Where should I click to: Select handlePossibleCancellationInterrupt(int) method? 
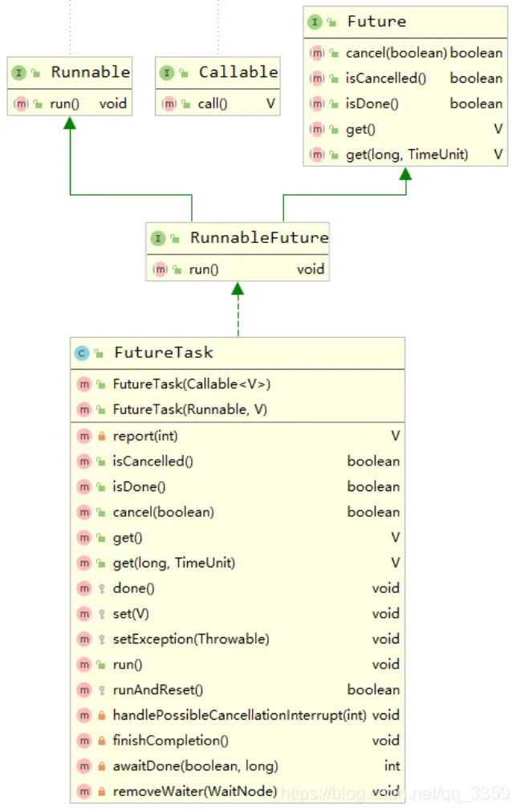(x=240, y=715)
